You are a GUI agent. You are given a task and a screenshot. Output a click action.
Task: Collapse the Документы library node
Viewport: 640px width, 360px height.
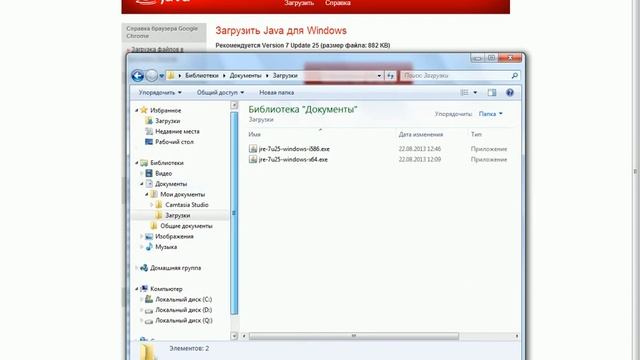pyautogui.click(x=142, y=184)
